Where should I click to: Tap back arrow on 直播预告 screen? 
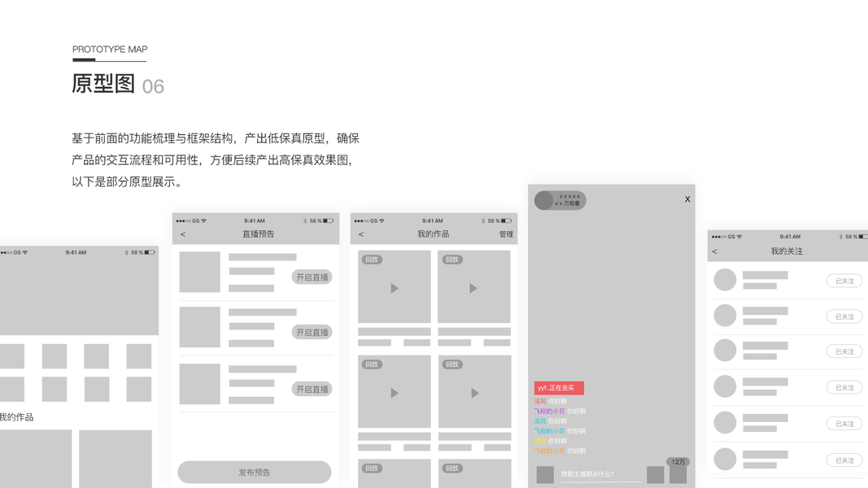[x=183, y=234]
